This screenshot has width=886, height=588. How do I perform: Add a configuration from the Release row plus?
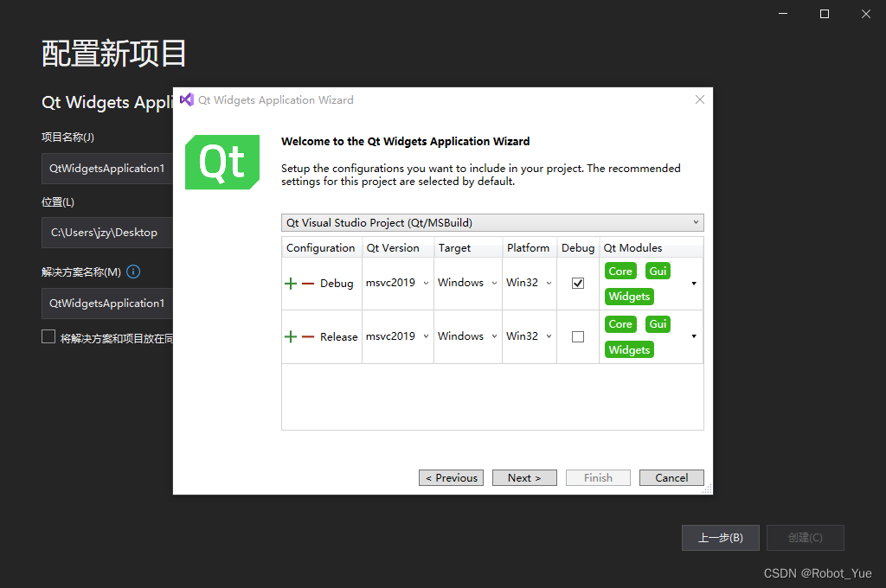[x=291, y=336]
